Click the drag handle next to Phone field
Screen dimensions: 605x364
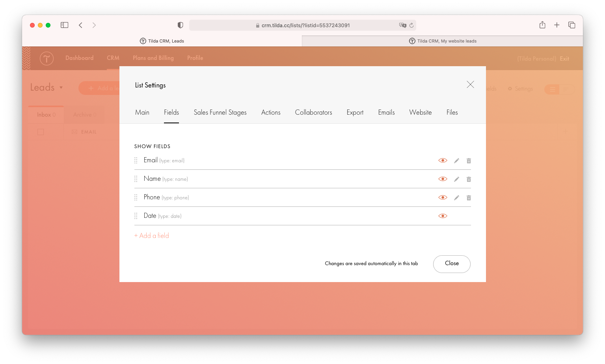[x=136, y=197]
